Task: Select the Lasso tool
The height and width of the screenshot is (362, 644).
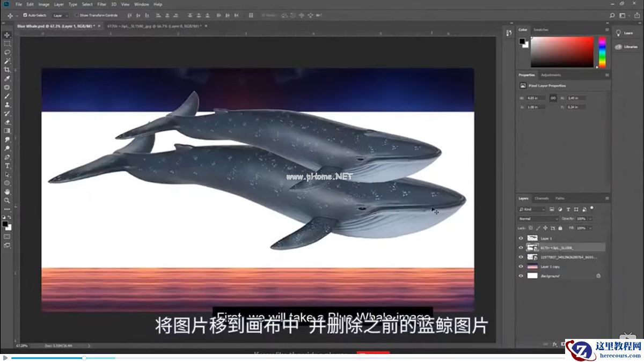Action: tap(8, 52)
